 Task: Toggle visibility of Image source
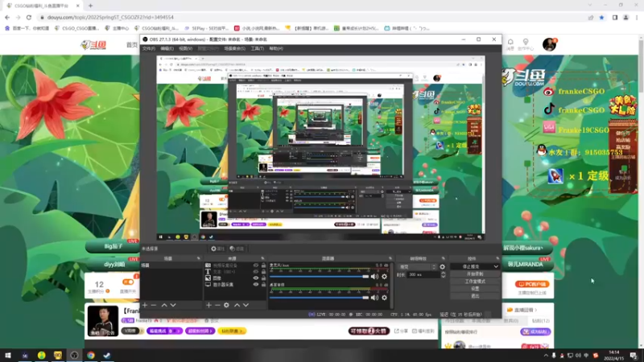tap(256, 278)
